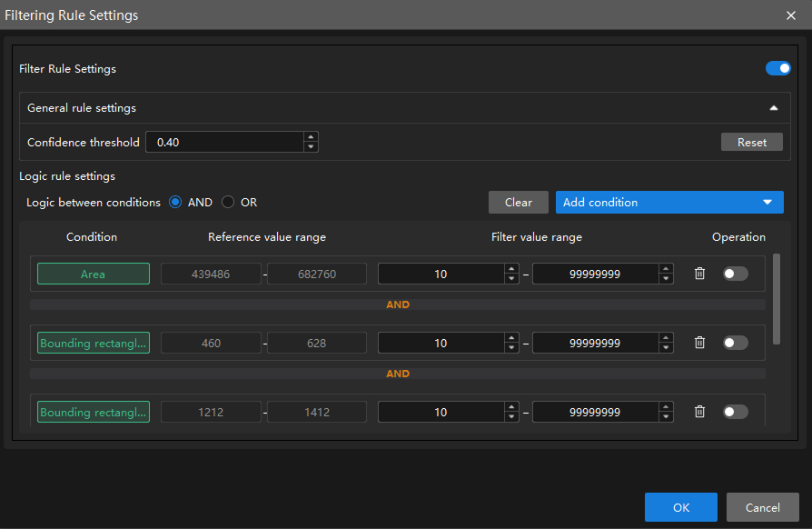
Task: Increase the Confidence threshold value
Action: click(x=311, y=137)
